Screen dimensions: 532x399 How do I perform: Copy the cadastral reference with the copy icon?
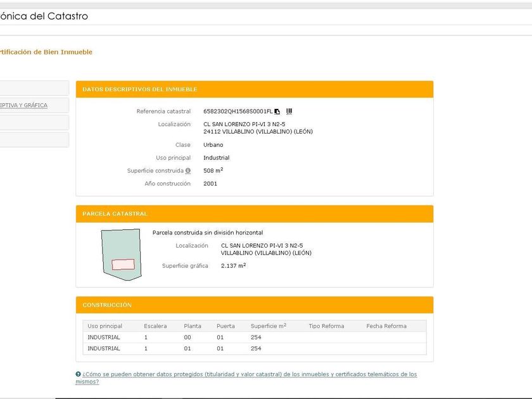click(x=277, y=111)
